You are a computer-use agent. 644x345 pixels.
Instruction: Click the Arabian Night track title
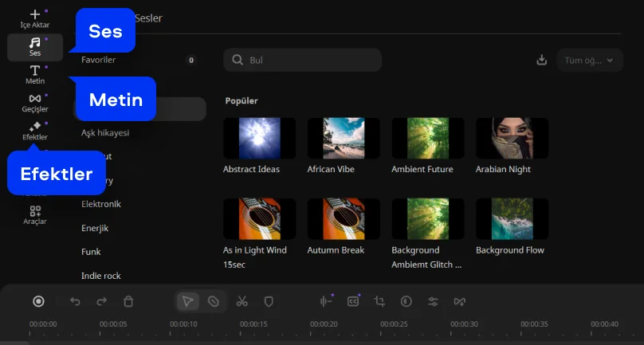coord(503,169)
